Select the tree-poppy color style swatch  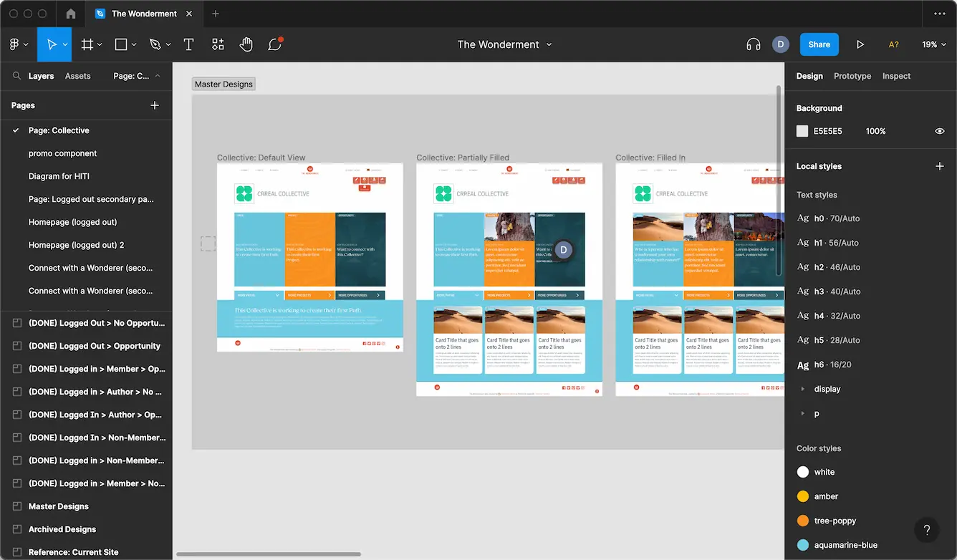coord(803,521)
